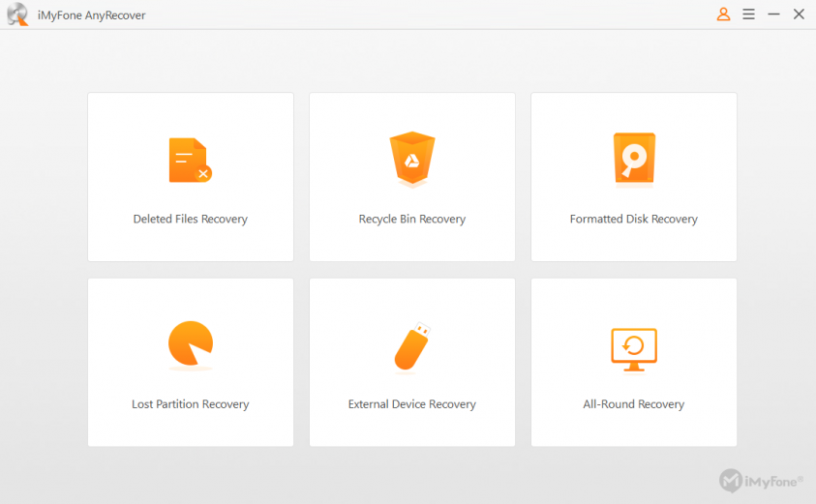
Task: Click the External Device Recovery USB icon
Action: [x=411, y=345]
